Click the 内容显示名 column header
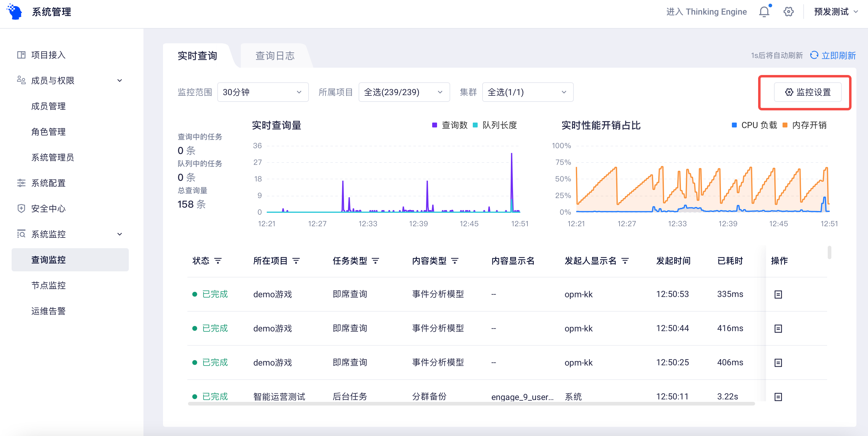868x436 pixels. (512, 261)
